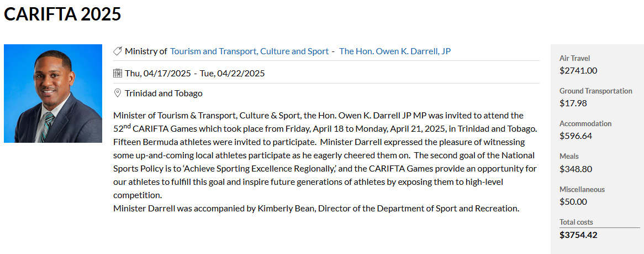Click the $2741.00 air travel amount
Viewport: 644px width, 254px height.
coord(578,70)
